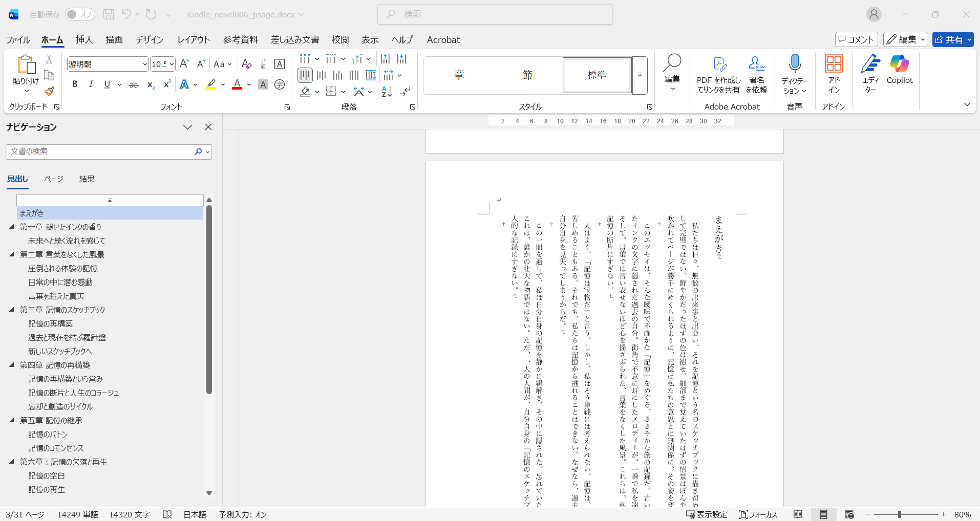980x521 pixels.
Task: Click the Save icon in title bar
Action: pyautogui.click(x=109, y=14)
